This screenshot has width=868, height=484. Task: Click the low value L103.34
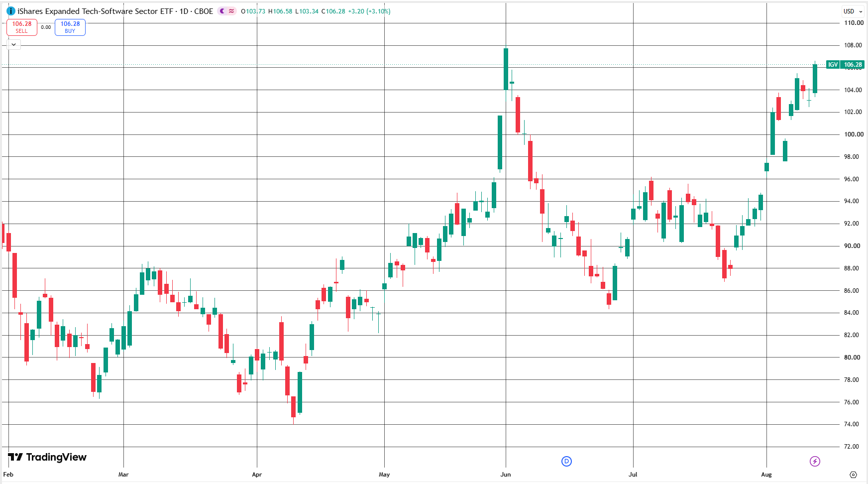pos(307,11)
